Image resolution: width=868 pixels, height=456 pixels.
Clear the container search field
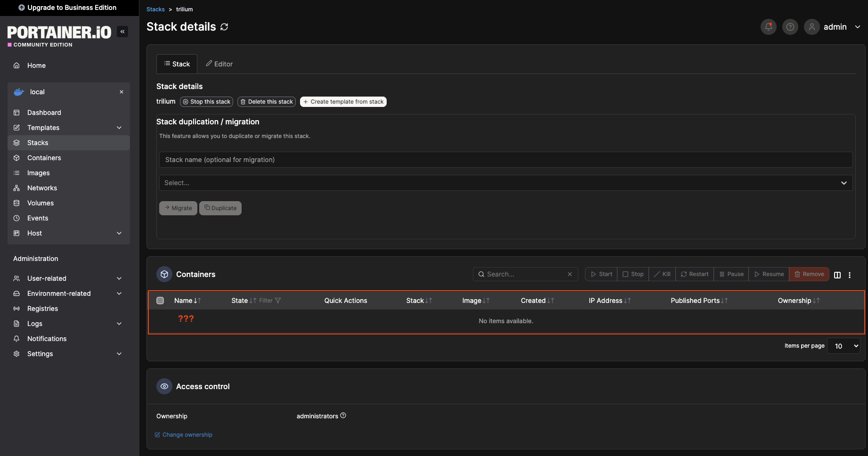pyautogui.click(x=569, y=274)
